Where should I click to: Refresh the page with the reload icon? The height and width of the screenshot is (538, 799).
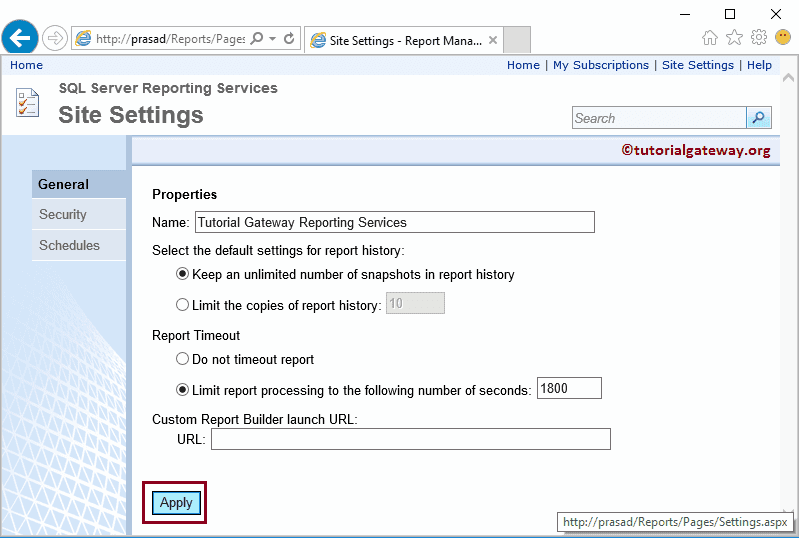[x=289, y=38]
